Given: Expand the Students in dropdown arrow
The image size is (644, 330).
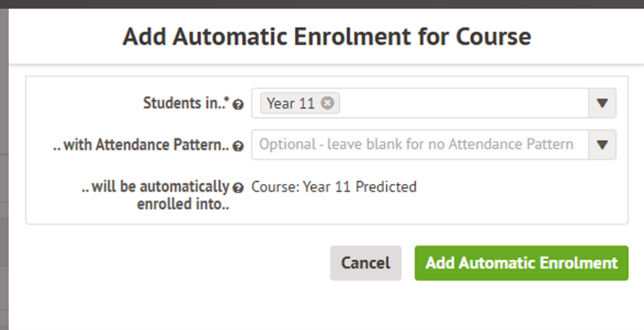Looking at the screenshot, I should click(x=601, y=103).
